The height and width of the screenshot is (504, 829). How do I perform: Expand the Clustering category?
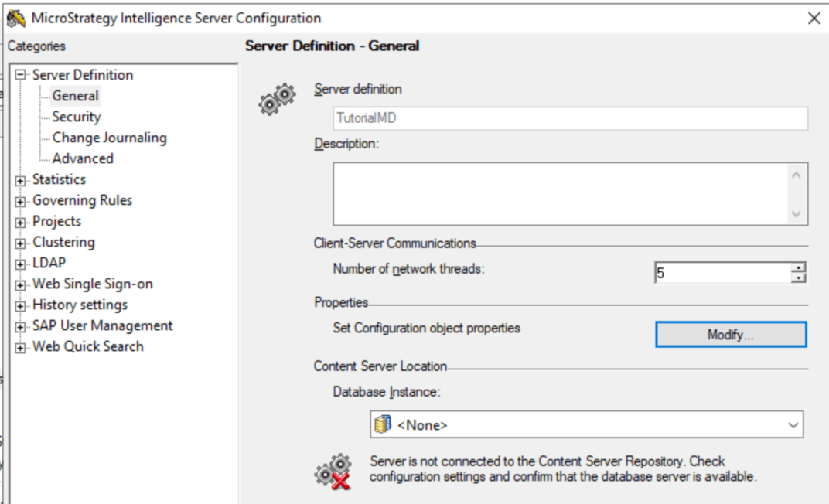click(x=20, y=243)
